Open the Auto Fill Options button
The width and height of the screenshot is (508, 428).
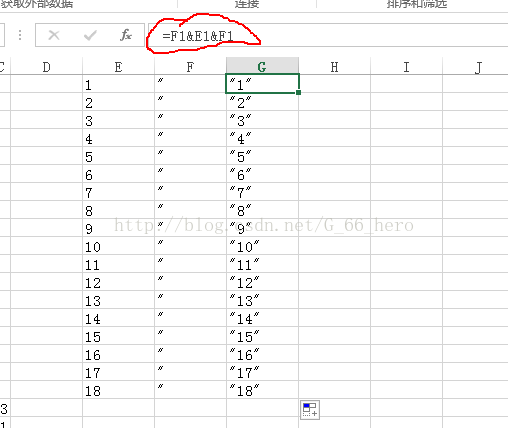coord(310,410)
